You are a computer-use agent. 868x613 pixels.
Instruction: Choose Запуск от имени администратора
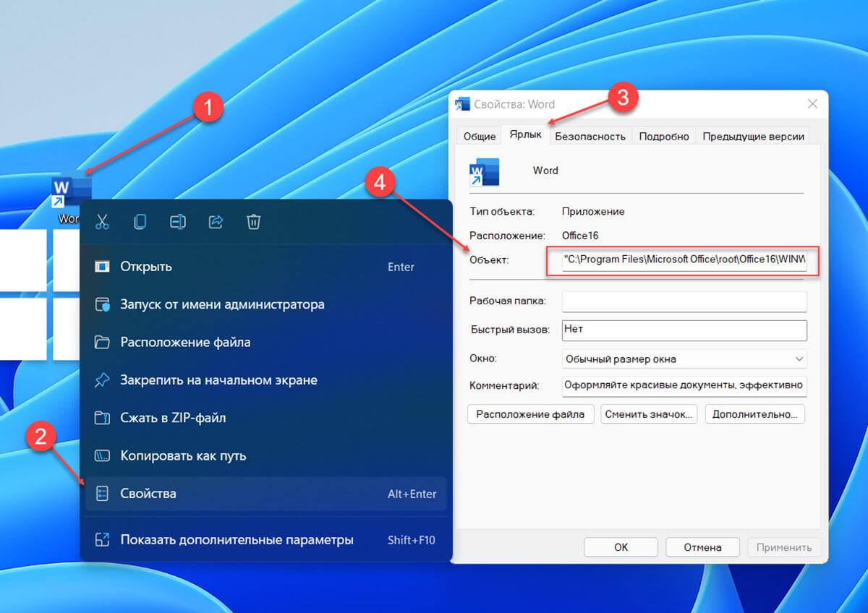click(265, 304)
